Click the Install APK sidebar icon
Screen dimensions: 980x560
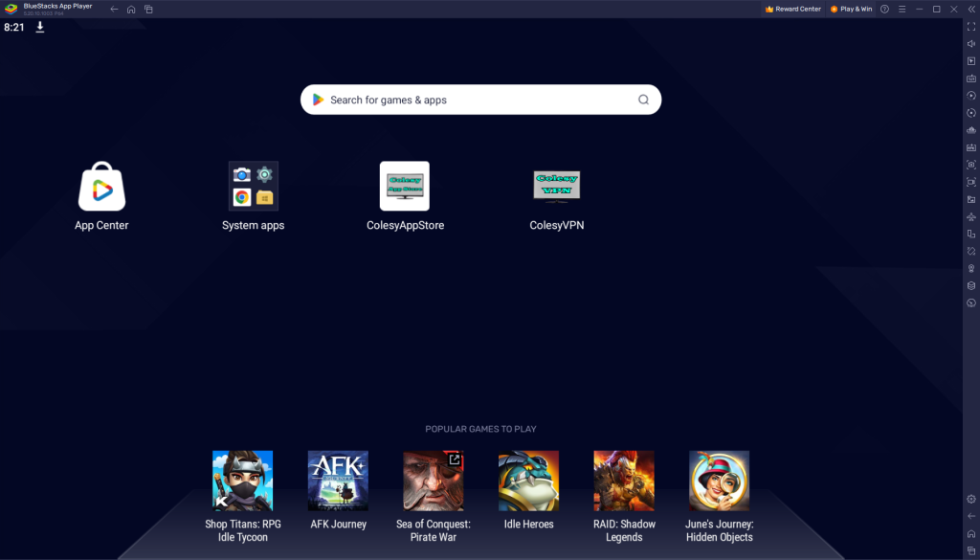[x=971, y=147]
